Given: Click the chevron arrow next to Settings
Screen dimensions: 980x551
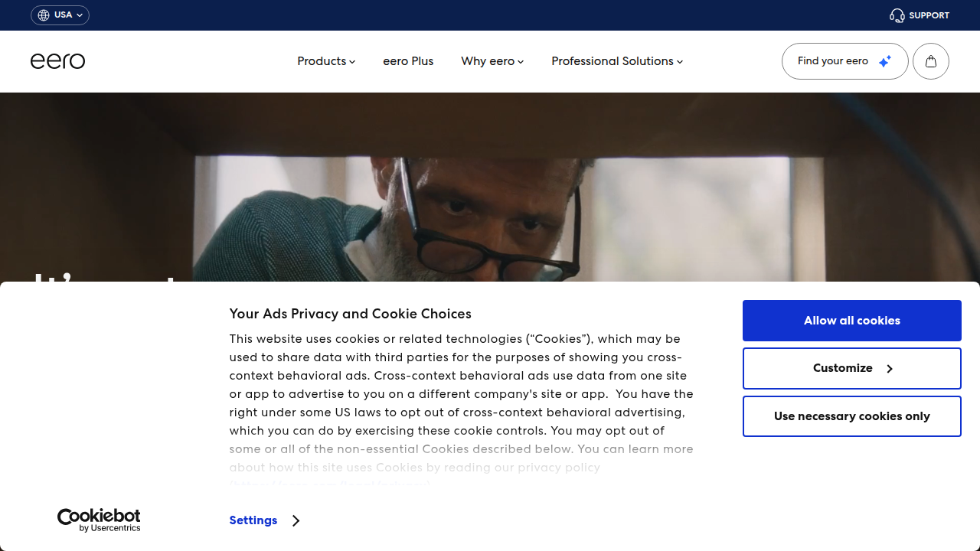Looking at the screenshot, I should click(x=296, y=520).
